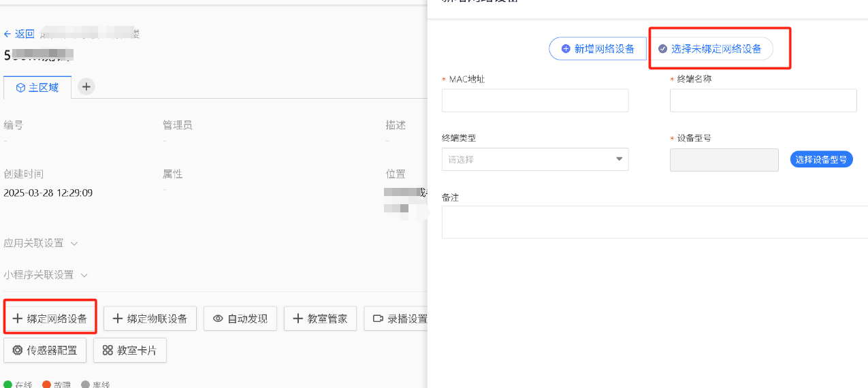868x388 pixels.
Task: Click 教室管家 plus button
Action: click(x=320, y=319)
